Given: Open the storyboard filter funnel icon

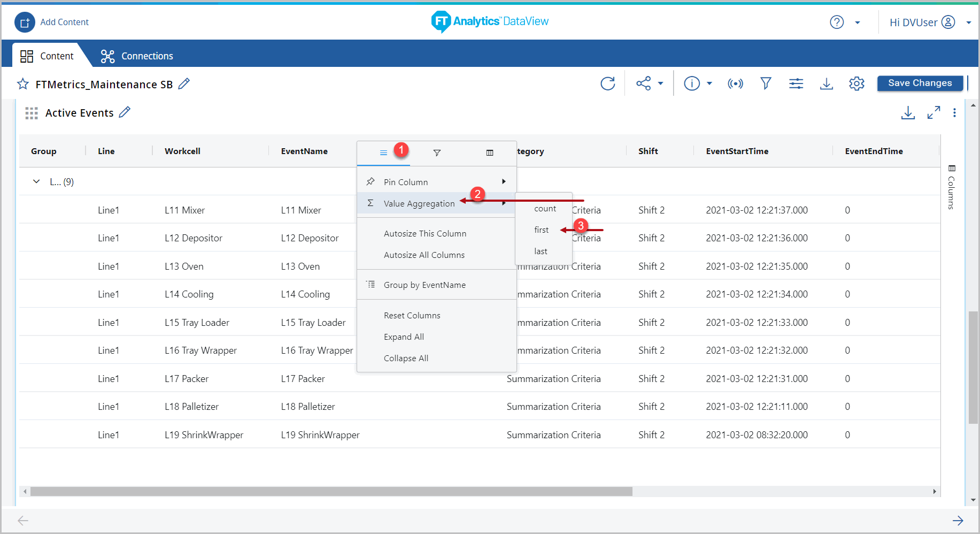Looking at the screenshot, I should 766,83.
